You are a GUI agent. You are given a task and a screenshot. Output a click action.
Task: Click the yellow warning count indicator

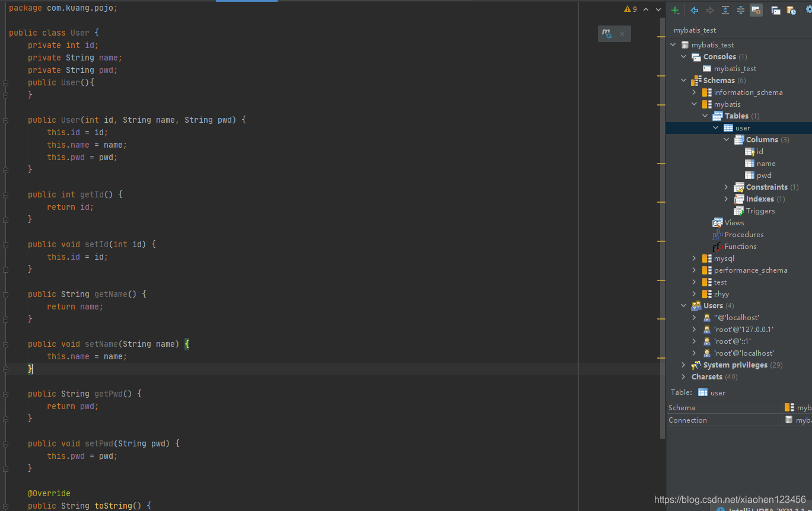pos(631,9)
